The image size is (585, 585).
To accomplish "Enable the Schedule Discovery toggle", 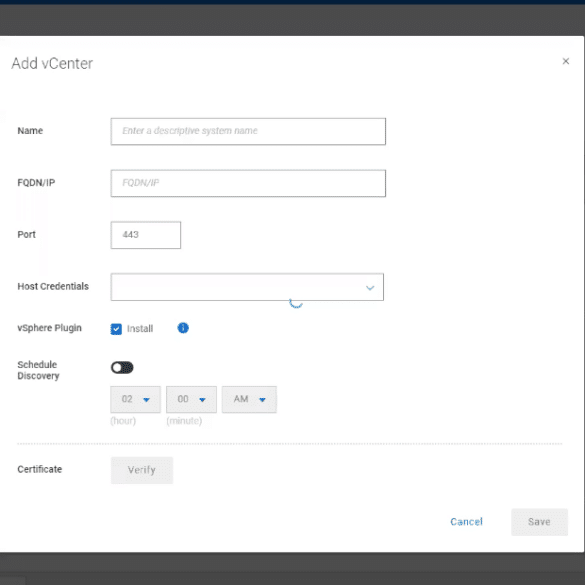I will 122,367.
